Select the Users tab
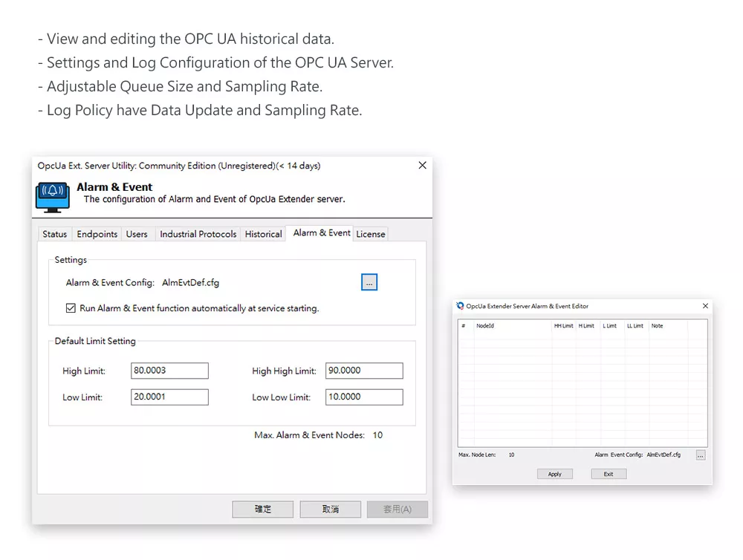 pos(137,234)
